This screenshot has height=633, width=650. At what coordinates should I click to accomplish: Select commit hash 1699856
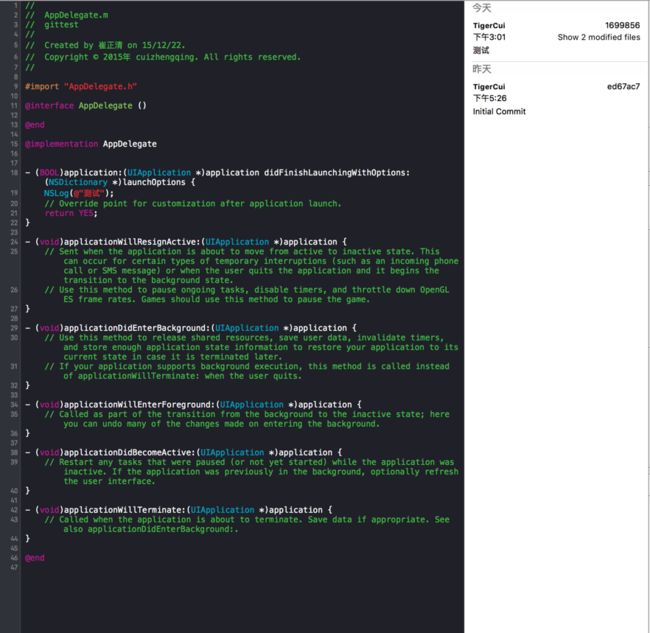click(622, 26)
